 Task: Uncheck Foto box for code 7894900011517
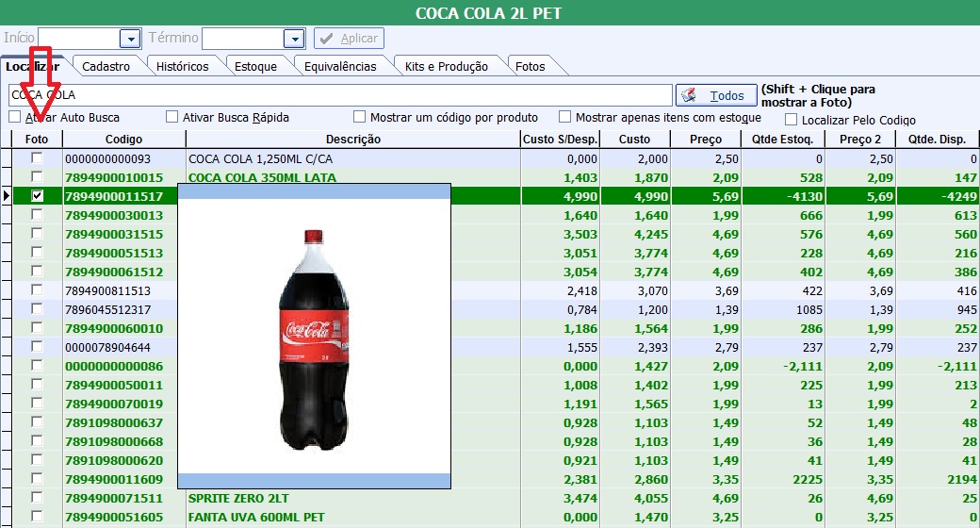tap(38, 196)
